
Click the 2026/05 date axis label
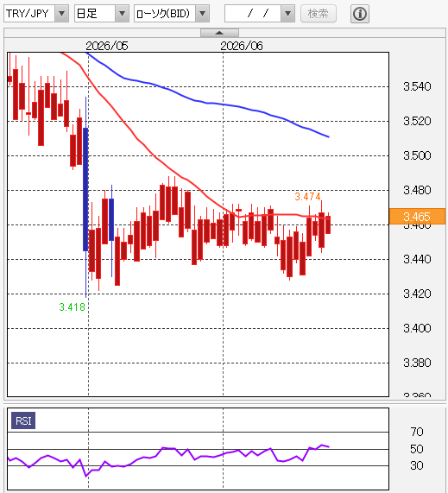coord(107,46)
